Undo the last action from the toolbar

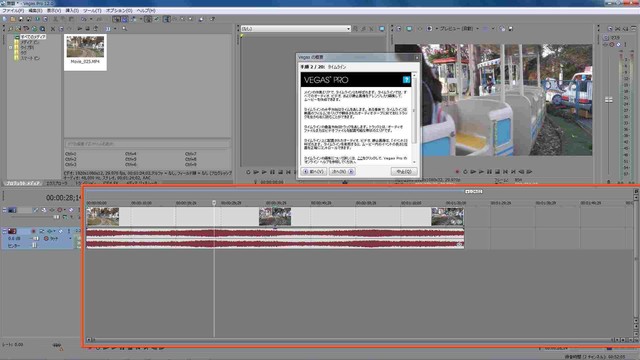[x=84, y=19]
